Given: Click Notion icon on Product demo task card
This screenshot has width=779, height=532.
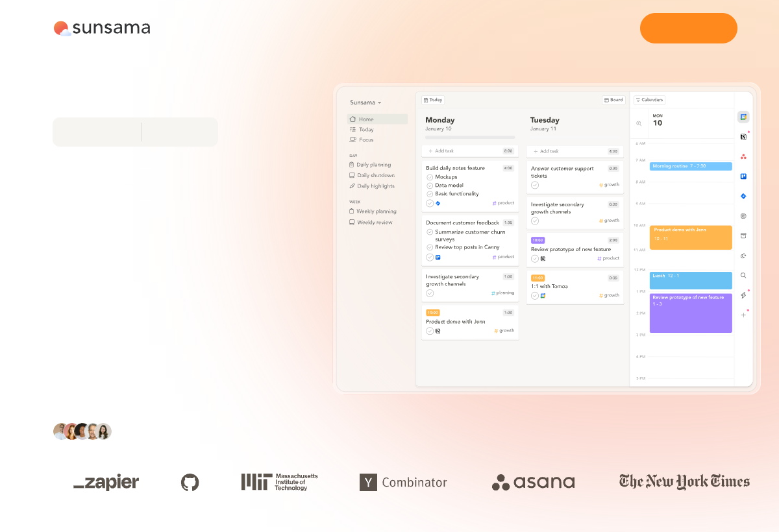Looking at the screenshot, I should coord(438,331).
